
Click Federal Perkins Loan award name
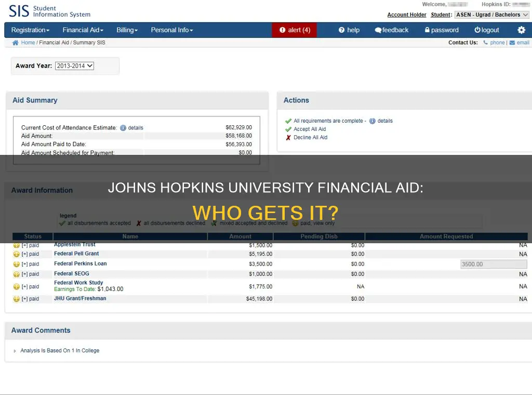click(81, 264)
